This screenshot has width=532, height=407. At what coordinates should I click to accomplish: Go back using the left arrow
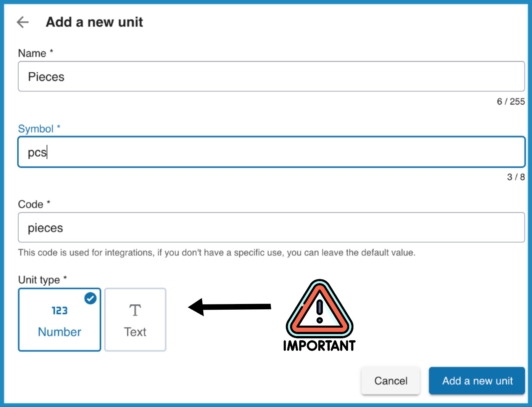coord(23,22)
